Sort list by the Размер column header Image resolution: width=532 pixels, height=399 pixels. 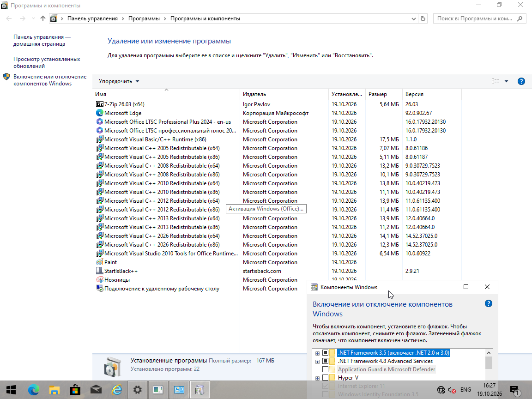coord(384,94)
